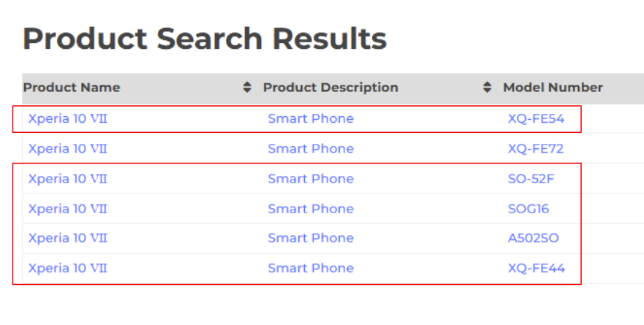Sort by Product Name arrows icon
Viewport: 644px width, 325px height.
(x=247, y=87)
